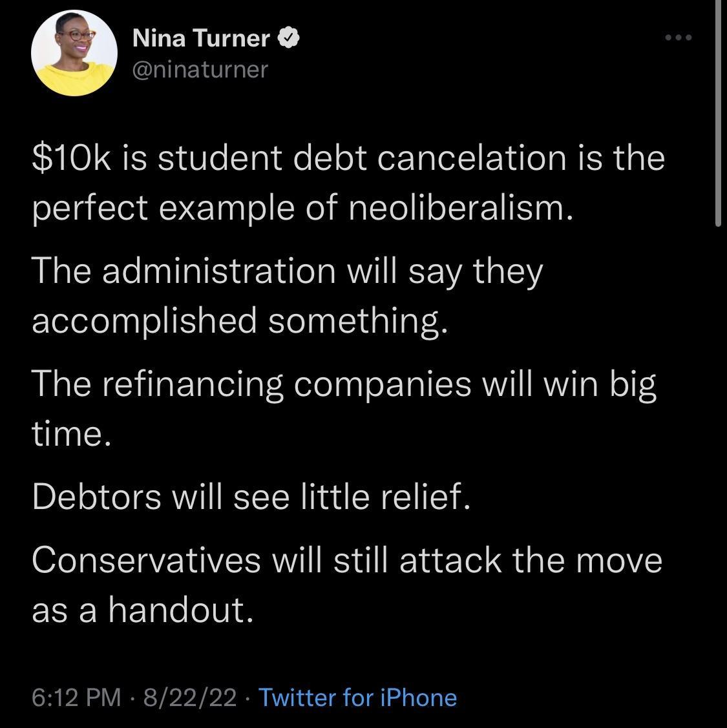Image resolution: width=727 pixels, height=728 pixels.
Task: Click the 6:12 PM time label
Action: point(75,698)
